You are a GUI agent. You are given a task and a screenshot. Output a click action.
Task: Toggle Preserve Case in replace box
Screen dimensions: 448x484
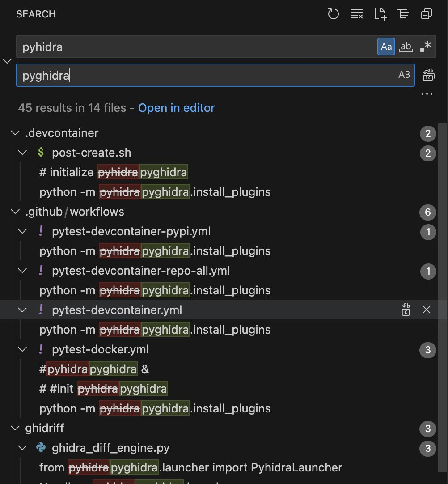(x=404, y=75)
